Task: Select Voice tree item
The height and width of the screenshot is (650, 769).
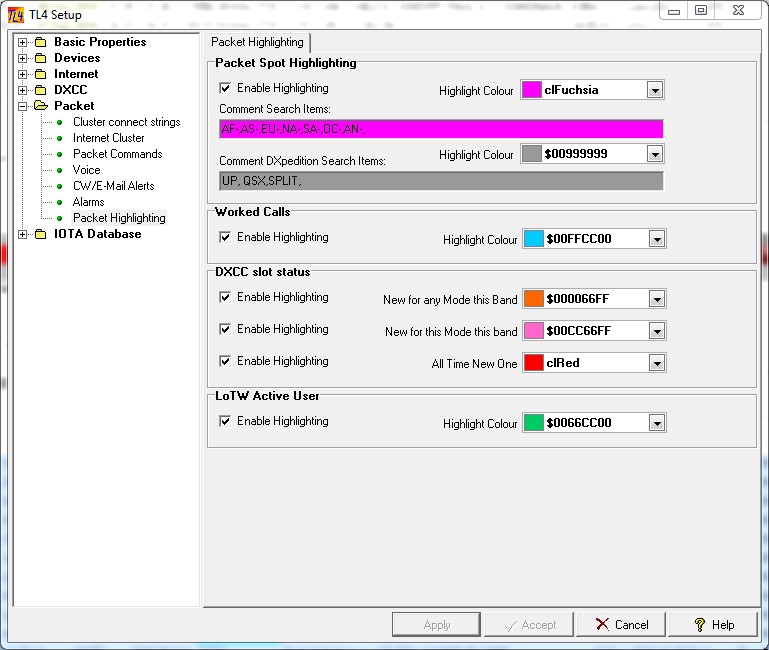Action: pos(86,170)
